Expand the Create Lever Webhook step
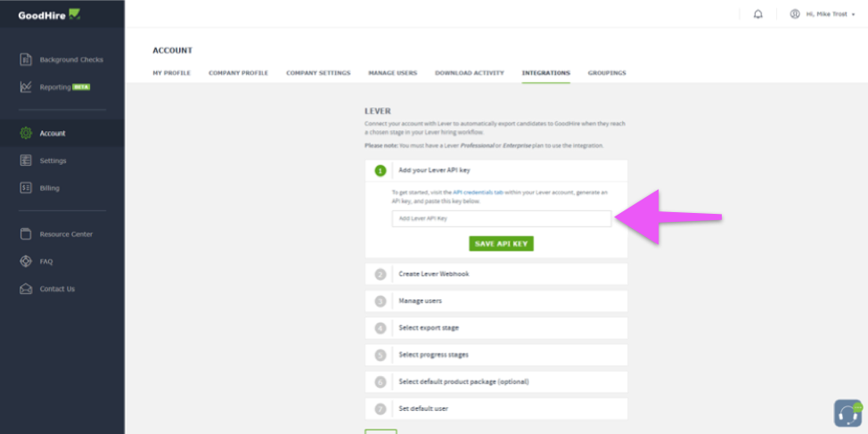The image size is (868, 434). coord(496,274)
